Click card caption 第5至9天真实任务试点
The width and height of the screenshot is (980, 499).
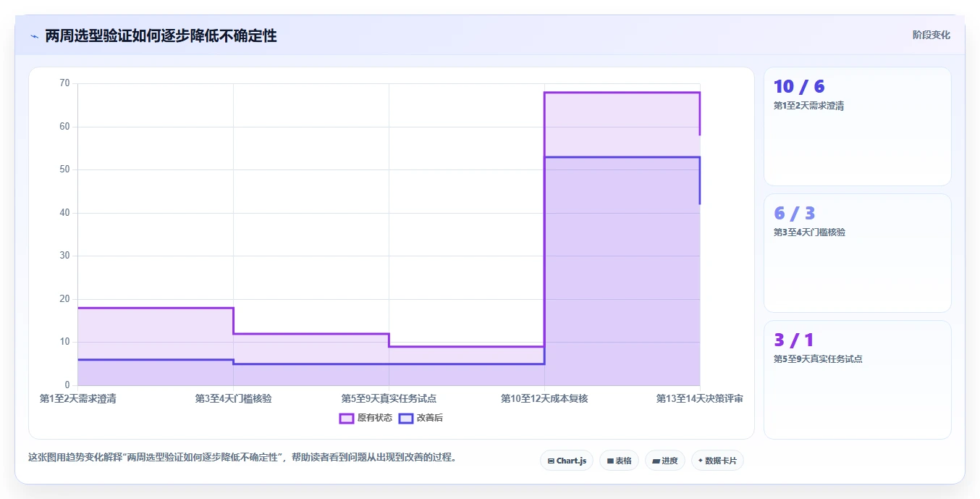pos(818,359)
